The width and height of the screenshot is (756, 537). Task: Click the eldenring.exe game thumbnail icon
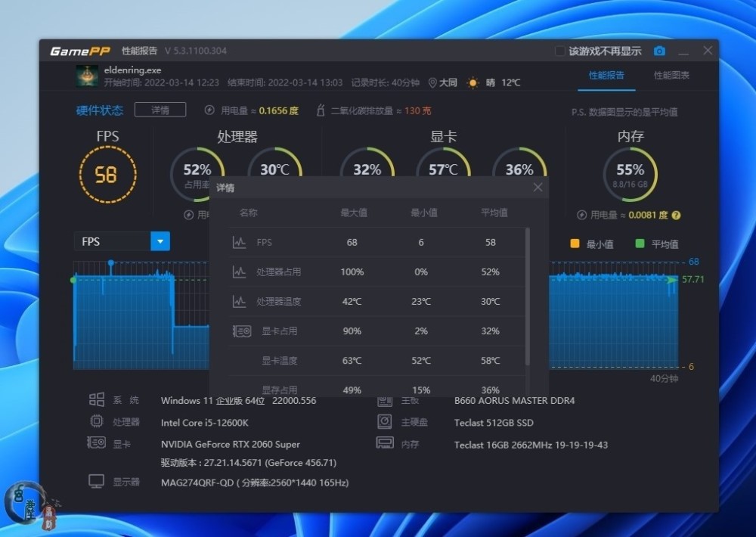pos(87,76)
